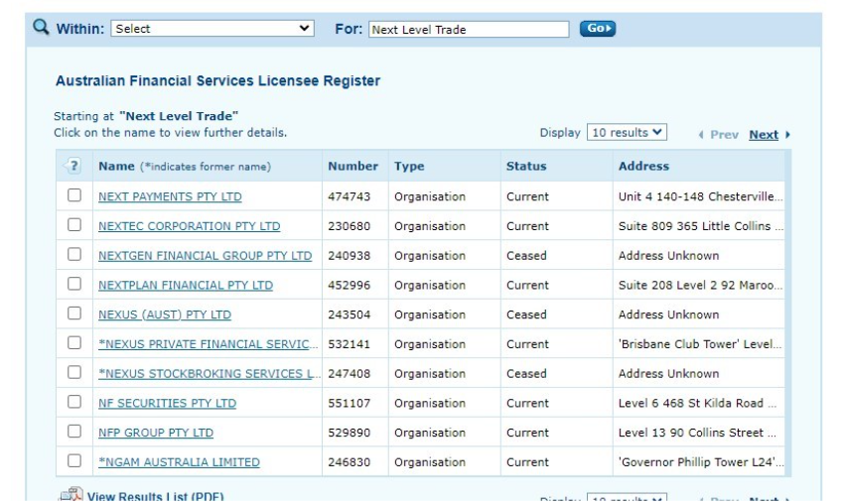Open *NGAM AUSTRALIA LIMITED link
The width and height of the screenshot is (846, 504).
[179, 462]
